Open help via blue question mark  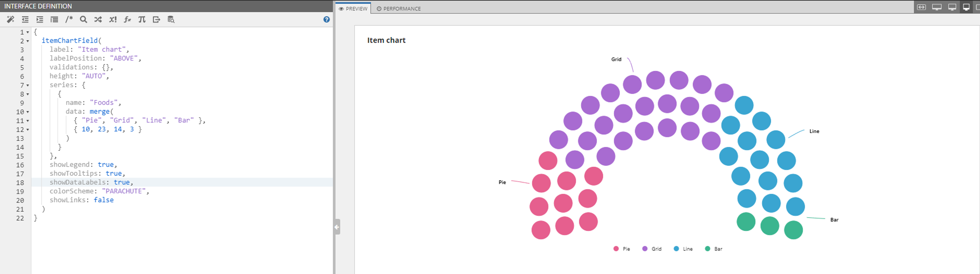[326, 19]
